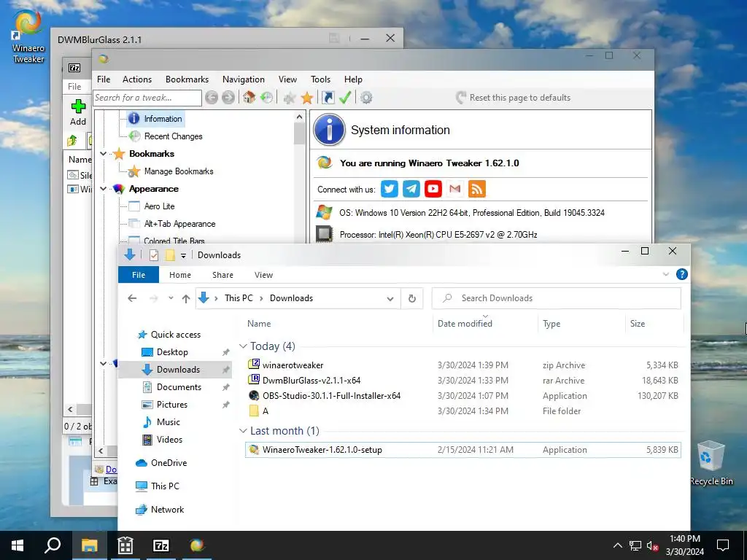The image size is (747, 560).
Task: Click Reset this page to defaults
Action: (x=513, y=98)
